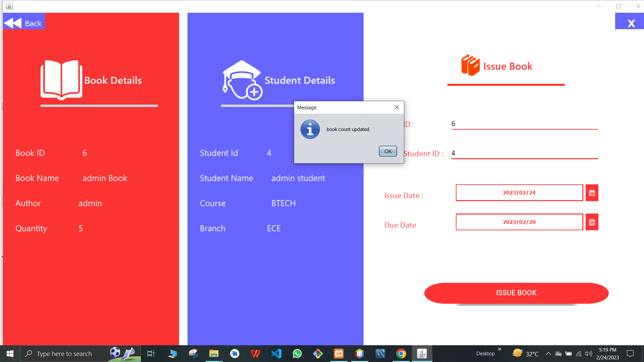The width and height of the screenshot is (644, 362).
Task: Close the Message dialog with its X
Action: click(397, 107)
